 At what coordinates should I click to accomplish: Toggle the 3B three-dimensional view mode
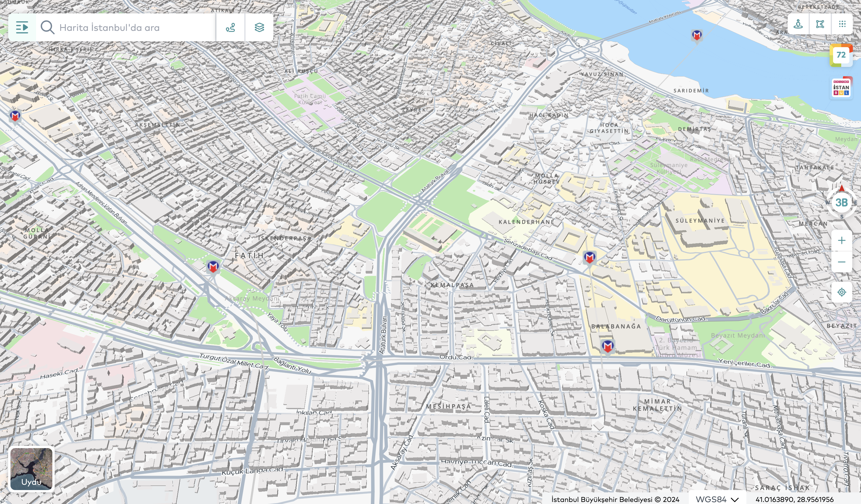pyautogui.click(x=841, y=203)
